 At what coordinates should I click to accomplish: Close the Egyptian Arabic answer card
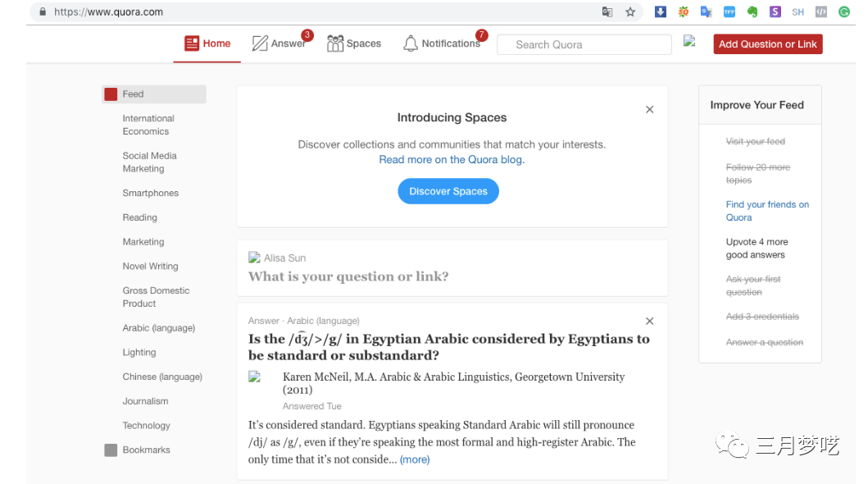click(x=649, y=322)
